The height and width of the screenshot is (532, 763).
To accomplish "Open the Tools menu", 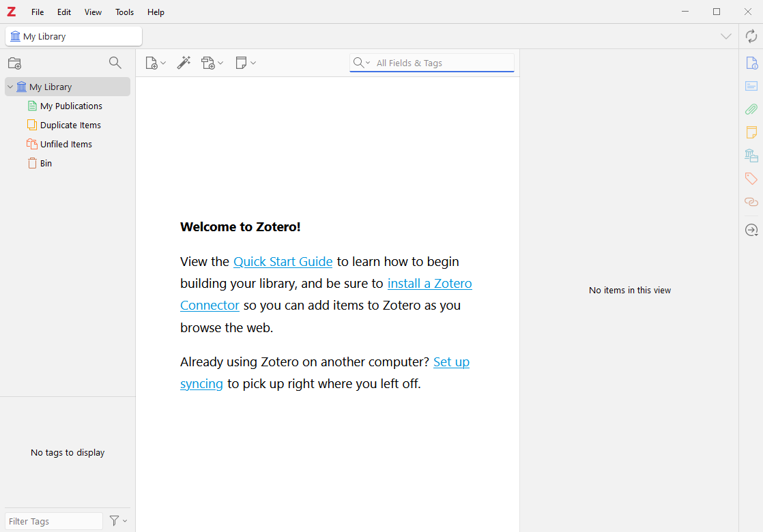I will [124, 12].
